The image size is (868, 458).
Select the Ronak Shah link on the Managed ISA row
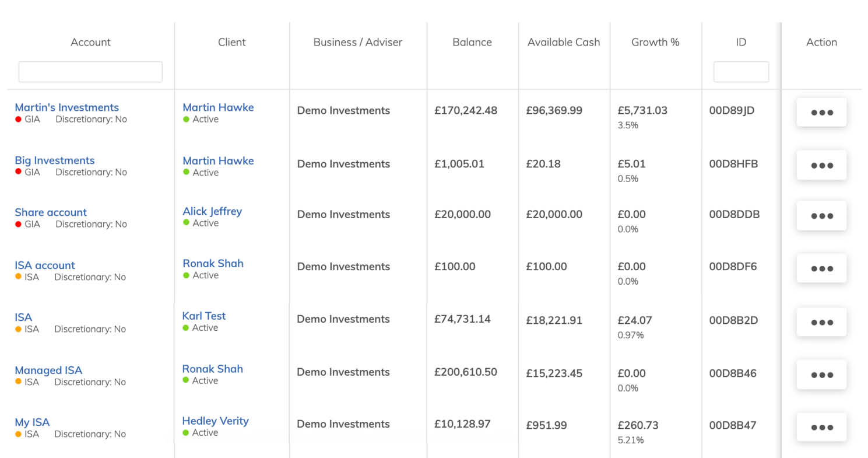point(212,369)
